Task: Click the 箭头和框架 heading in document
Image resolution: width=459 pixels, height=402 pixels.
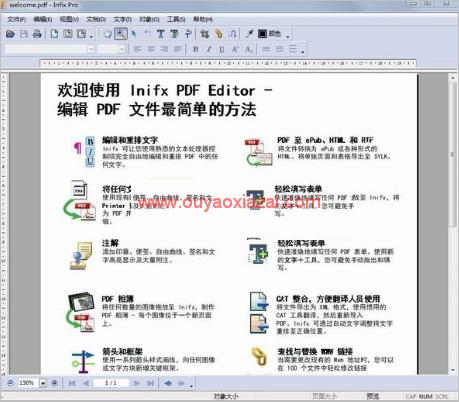Action: pyautogui.click(x=122, y=351)
